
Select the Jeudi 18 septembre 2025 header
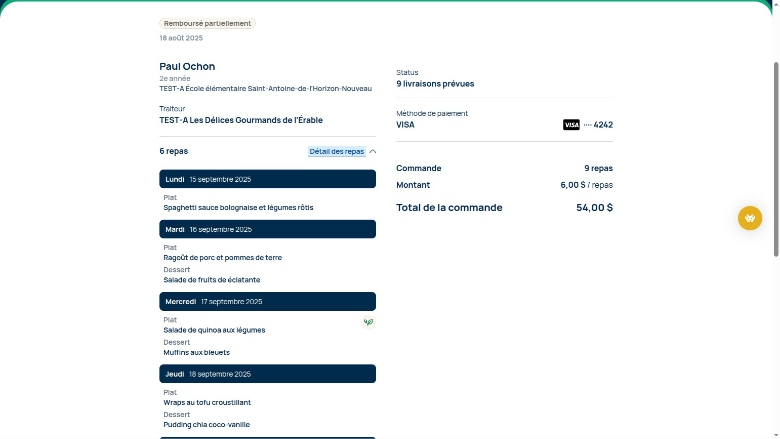tap(267, 374)
